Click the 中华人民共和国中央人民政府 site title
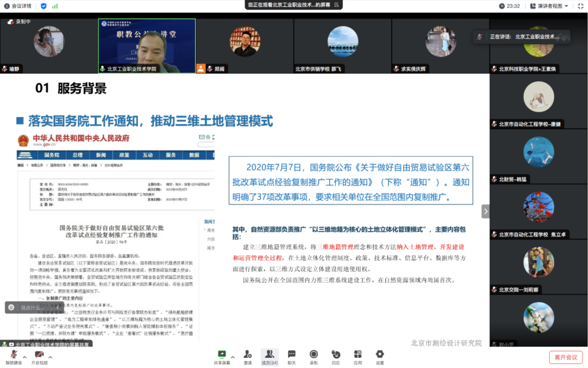This screenshot has width=588, height=368. (x=81, y=138)
